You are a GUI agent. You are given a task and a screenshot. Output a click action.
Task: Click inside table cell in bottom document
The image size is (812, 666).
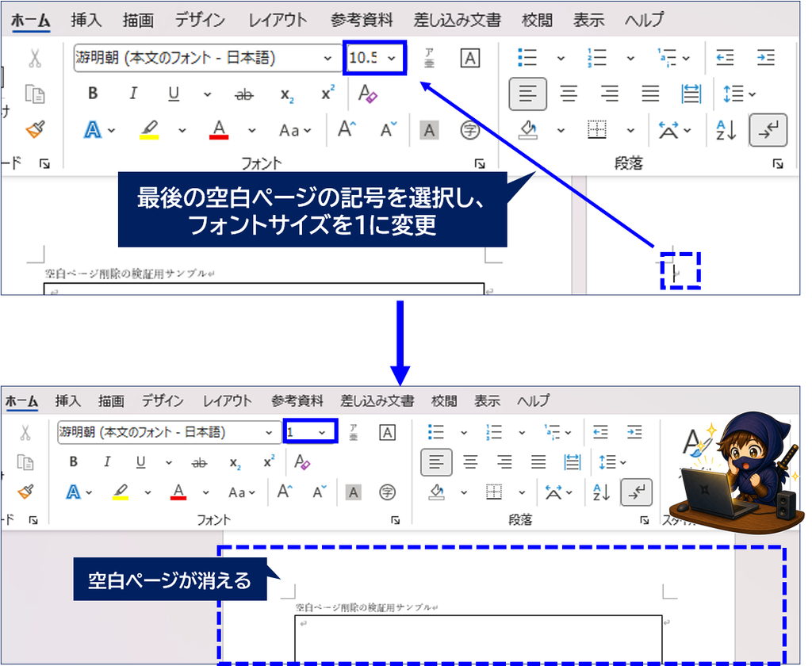pos(478,638)
